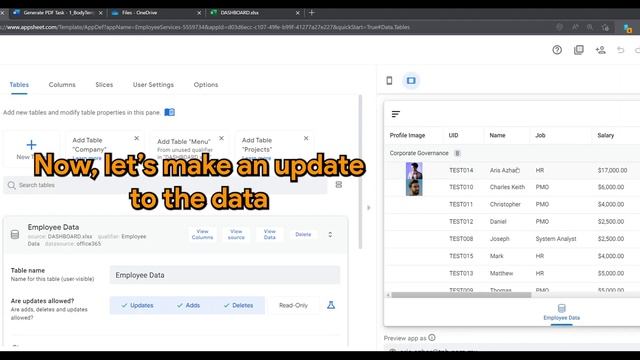Switch preview to tablet view
The image size is (640, 360).
coord(411,80)
